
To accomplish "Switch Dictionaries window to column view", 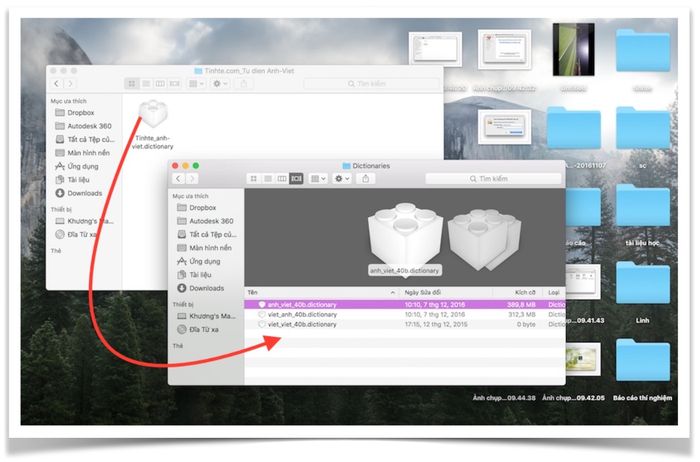I will click(x=281, y=178).
